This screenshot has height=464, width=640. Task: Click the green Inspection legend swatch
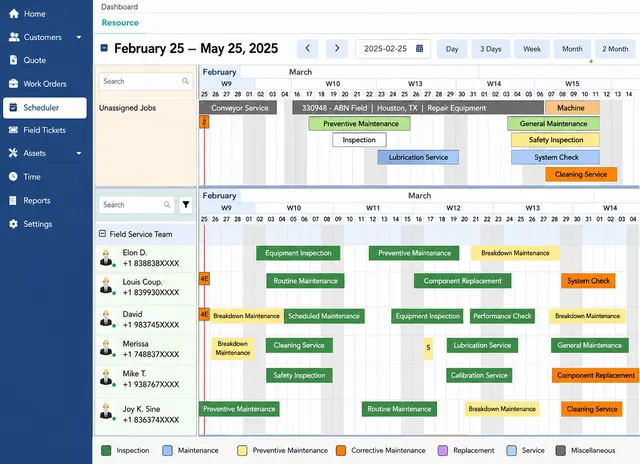[106, 451]
